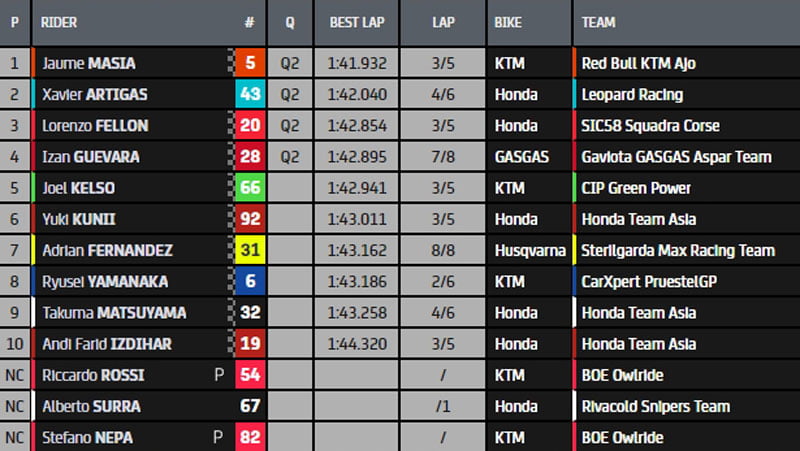The height and width of the screenshot is (451, 800).
Task: Sort by the BEST LAP column header
Action: 356,21
